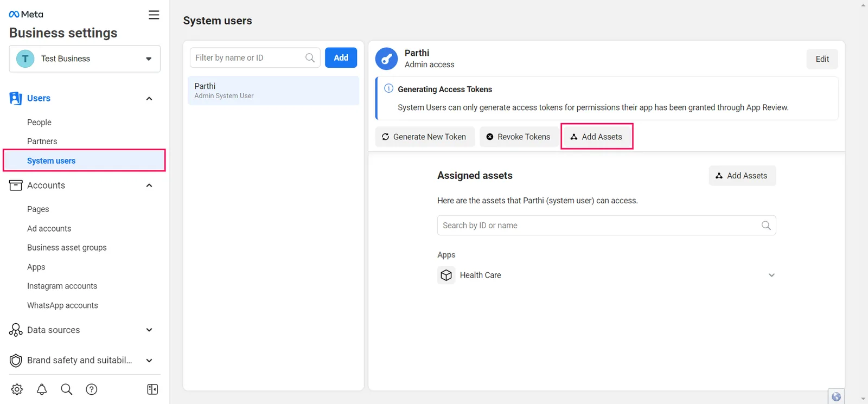The image size is (868, 404).
Task: Click the Brand safety shield icon
Action: [x=16, y=360]
